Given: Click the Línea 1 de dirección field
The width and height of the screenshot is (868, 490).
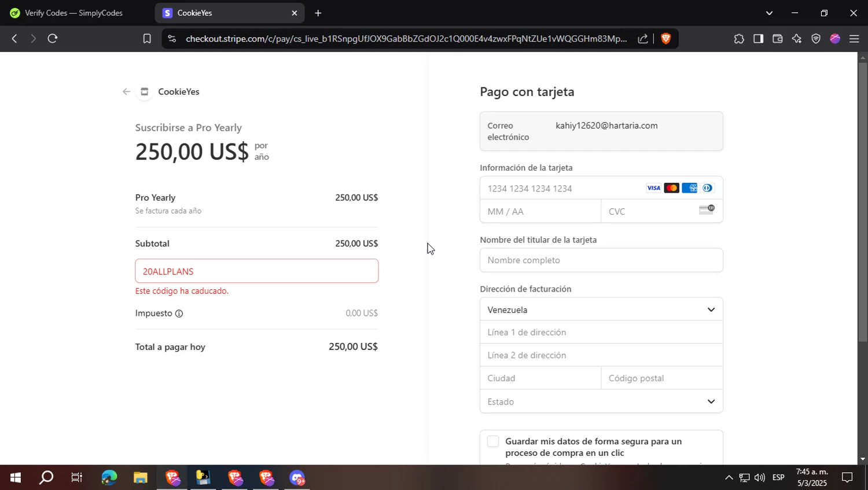Looking at the screenshot, I should [x=601, y=332].
